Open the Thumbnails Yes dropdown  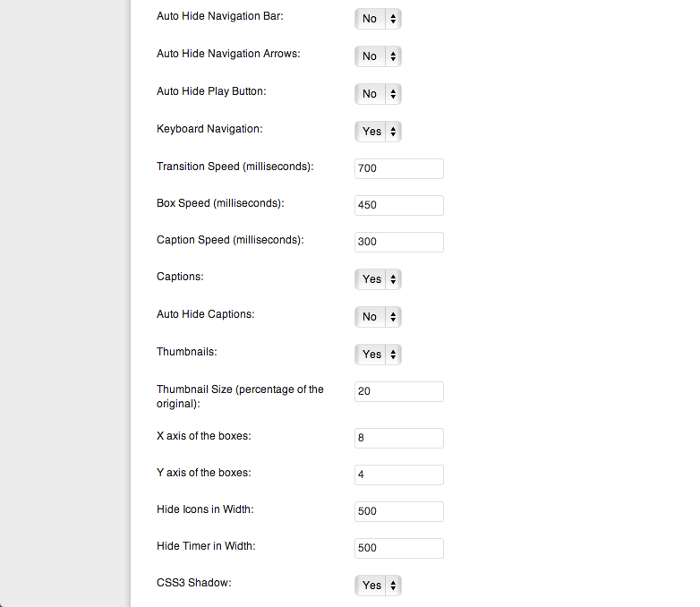[x=378, y=355]
